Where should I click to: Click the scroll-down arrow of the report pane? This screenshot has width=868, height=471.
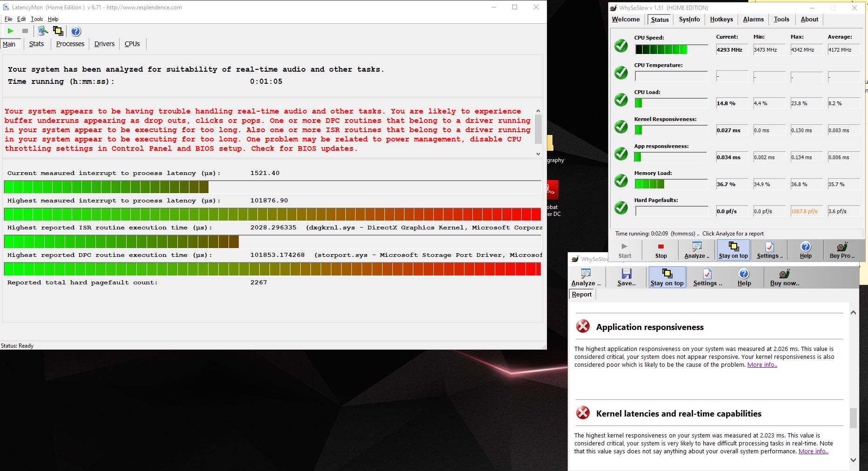point(853,460)
